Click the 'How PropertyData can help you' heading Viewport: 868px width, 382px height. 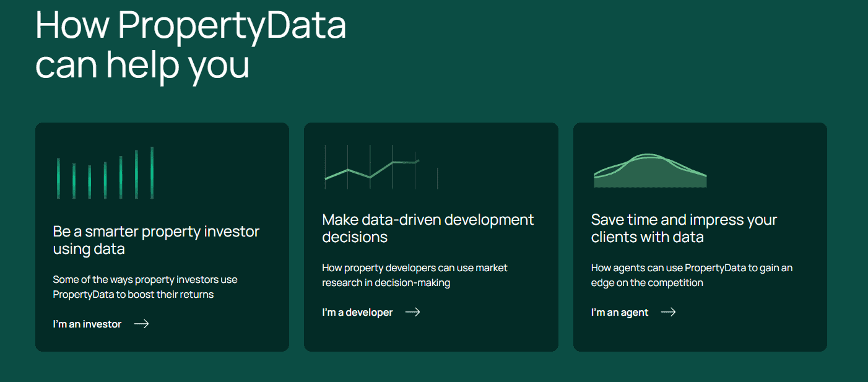point(190,45)
